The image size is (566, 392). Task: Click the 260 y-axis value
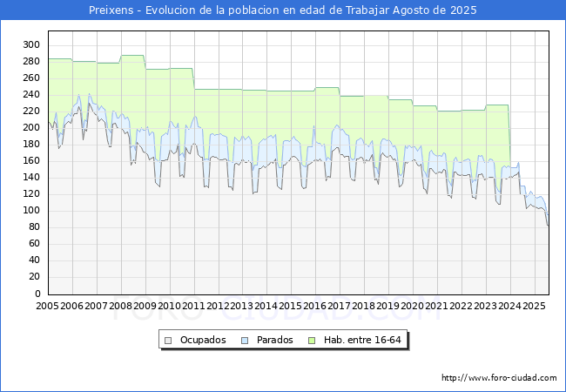pos(31,78)
